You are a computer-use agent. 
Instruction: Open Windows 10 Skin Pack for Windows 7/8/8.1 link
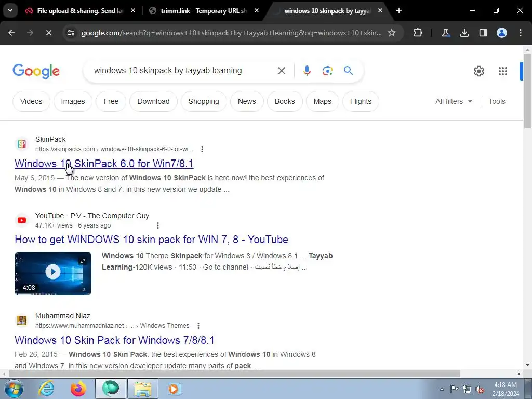(114, 340)
